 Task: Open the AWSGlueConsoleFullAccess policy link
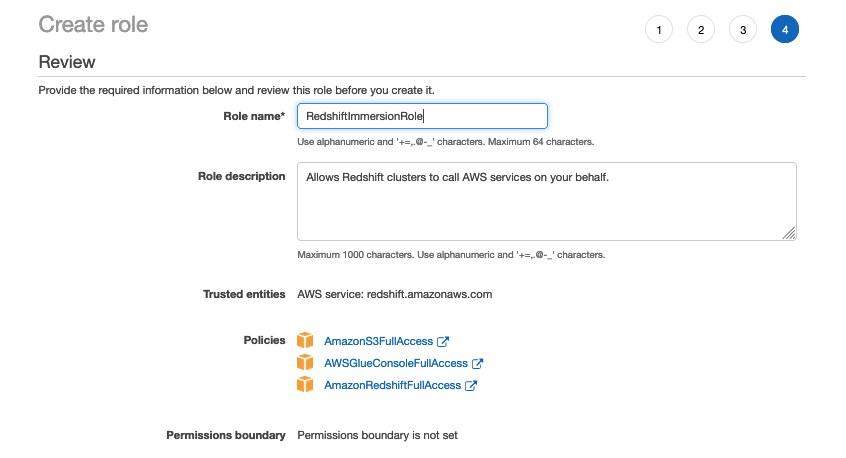click(395, 363)
